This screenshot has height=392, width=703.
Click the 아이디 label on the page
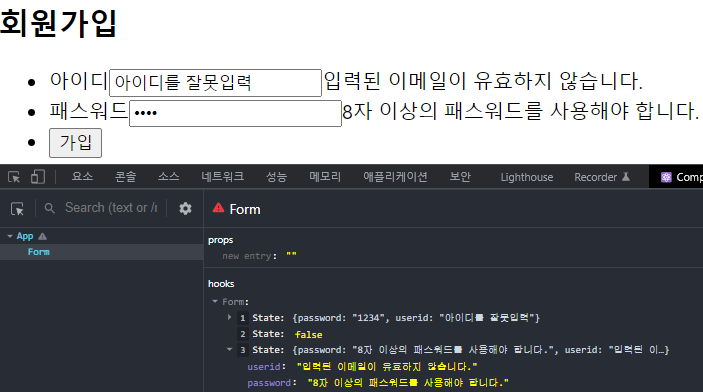(x=79, y=81)
